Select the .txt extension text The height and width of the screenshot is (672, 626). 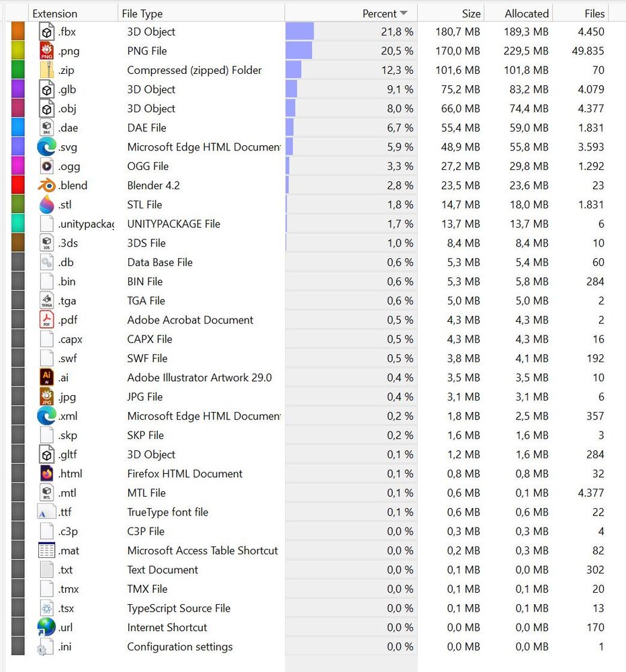point(66,570)
